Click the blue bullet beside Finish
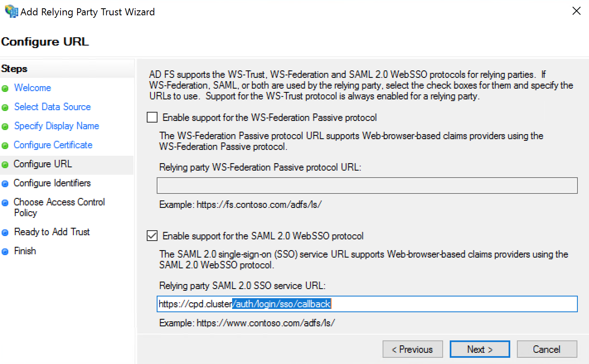 pos(5,252)
